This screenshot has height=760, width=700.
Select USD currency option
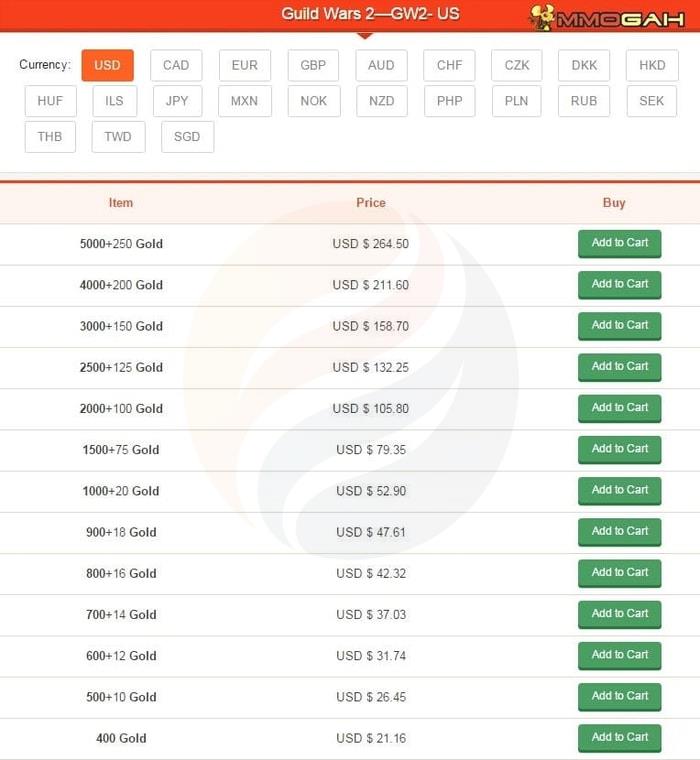(107, 65)
